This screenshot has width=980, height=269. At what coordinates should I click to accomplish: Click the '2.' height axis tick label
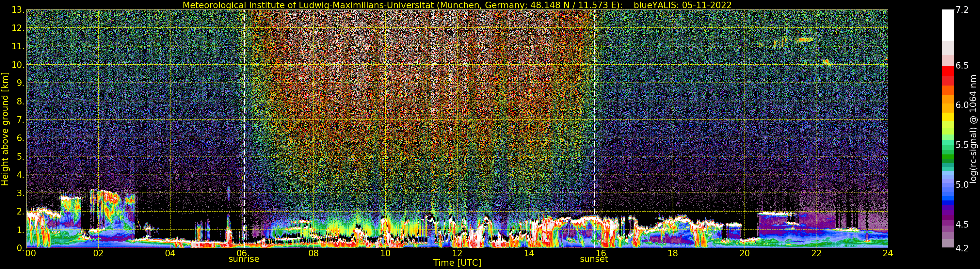point(21,212)
